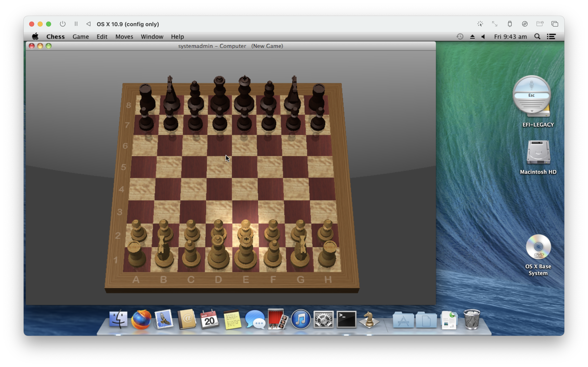Open the Game menu
Screen dimensions: 588x367
81,37
